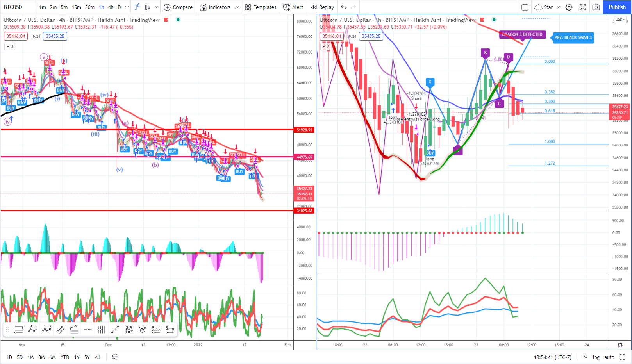This screenshot has height=364, width=632.
Task: Select the Fib spiral drawing tool
Action: [143, 330]
